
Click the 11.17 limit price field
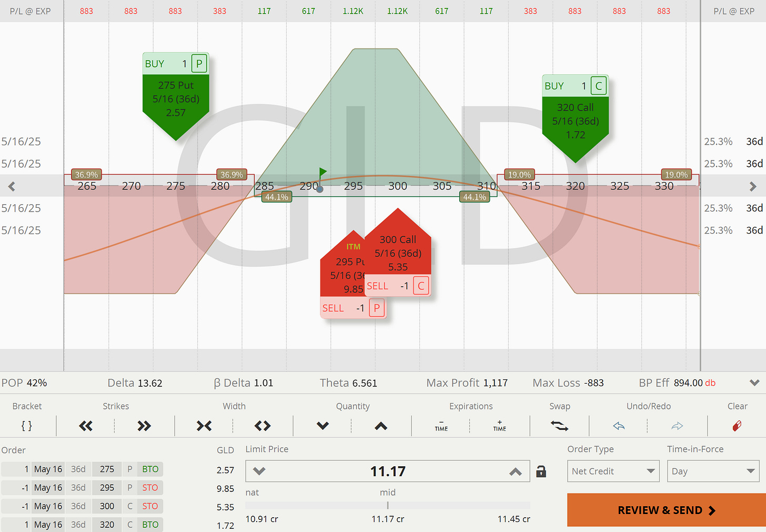pyautogui.click(x=388, y=471)
